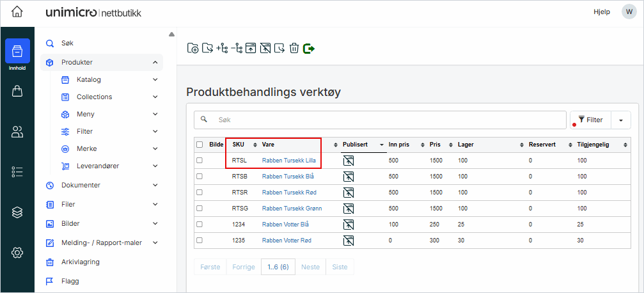
Task: Click the green export icon
Action: point(309,48)
